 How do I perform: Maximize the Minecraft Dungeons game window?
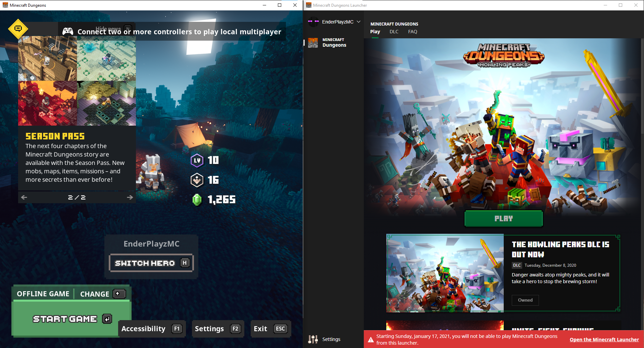(280, 5)
